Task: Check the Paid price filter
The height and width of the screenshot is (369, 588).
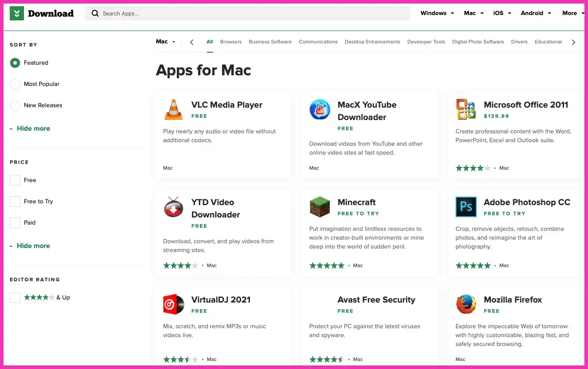Action: [x=15, y=223]
